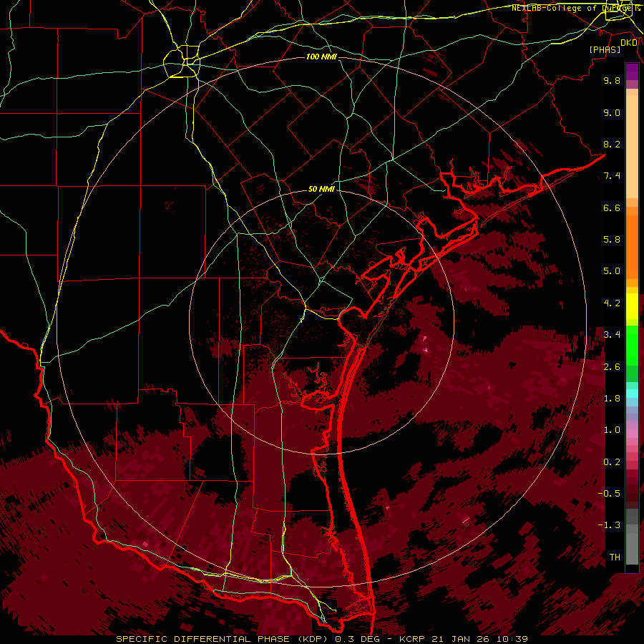Click the '[PHAS]' legend heading

(x=605, y=49)
